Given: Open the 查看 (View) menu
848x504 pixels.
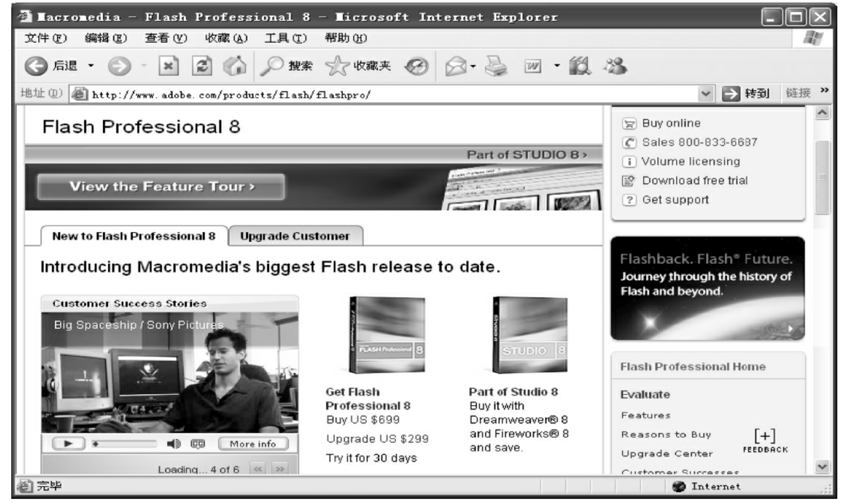Looking at the screenshot, I should pos(166,38).
